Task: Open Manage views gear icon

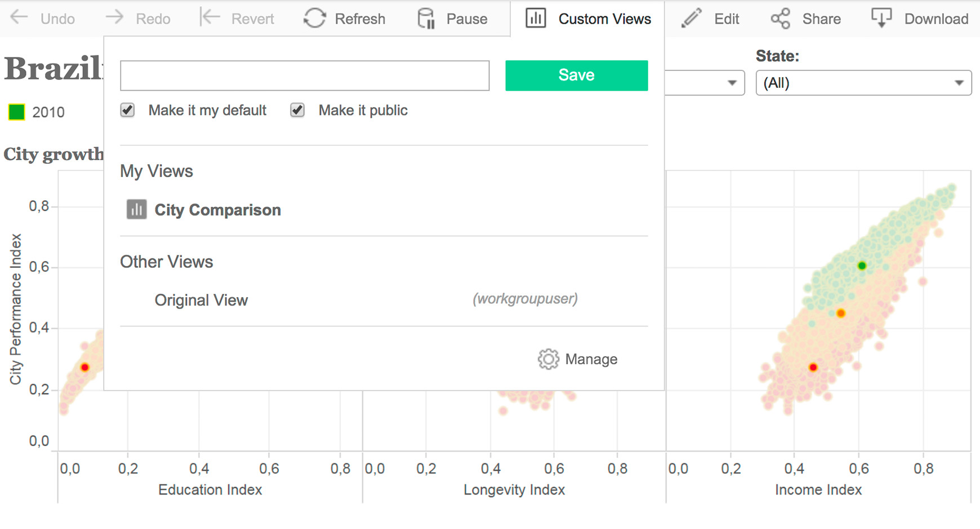Action: [x=548, y=359]
